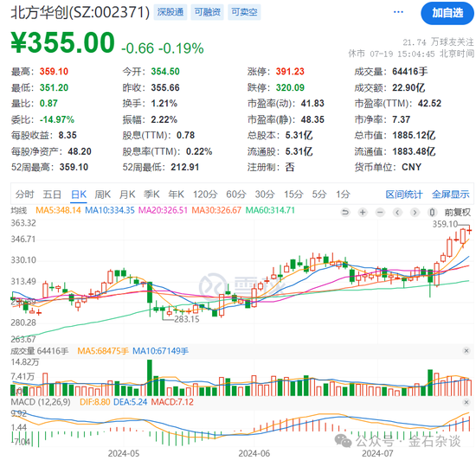Select the 季K chart tab

(x=151, y=194)
